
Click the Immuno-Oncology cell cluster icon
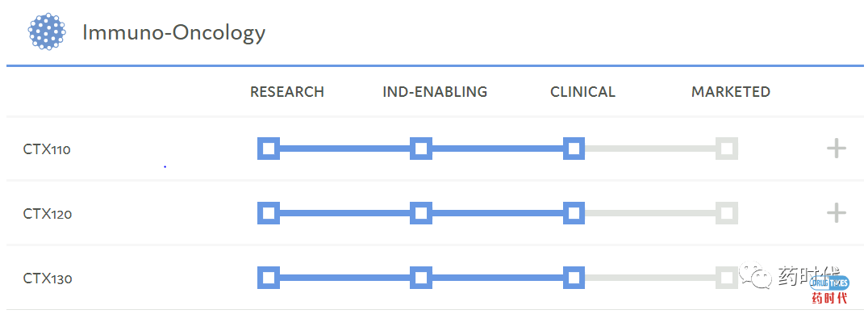pos(47,31)
